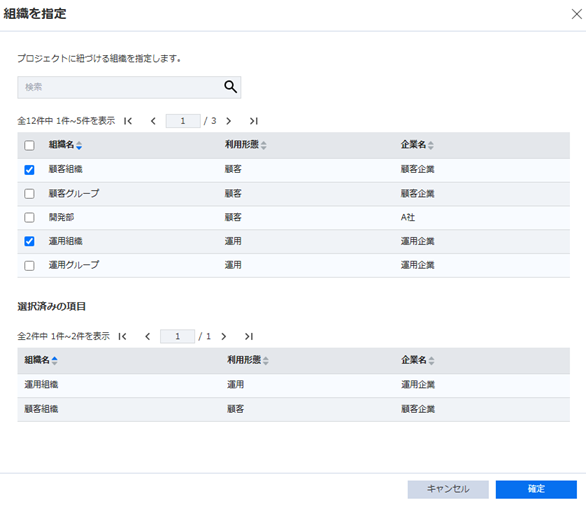Check the 顧客グループ row checkbox
The image size is (586, 505).
tap(29, 194)
